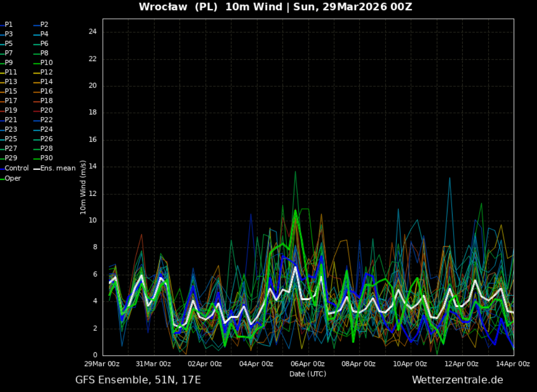This screenshot has height=392, width=537.
Task: Click the P1 legend entry
Action: click(9, 24)
